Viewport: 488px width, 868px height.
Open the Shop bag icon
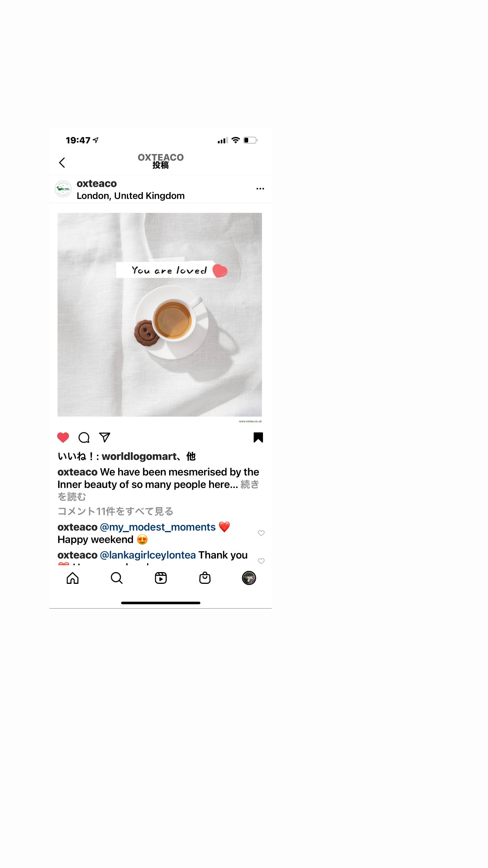205,578
